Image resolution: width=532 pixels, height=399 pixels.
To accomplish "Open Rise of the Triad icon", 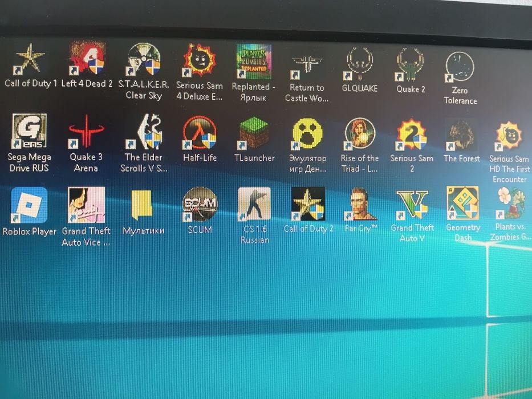I will pyautogui.click(x=360, y=134).
